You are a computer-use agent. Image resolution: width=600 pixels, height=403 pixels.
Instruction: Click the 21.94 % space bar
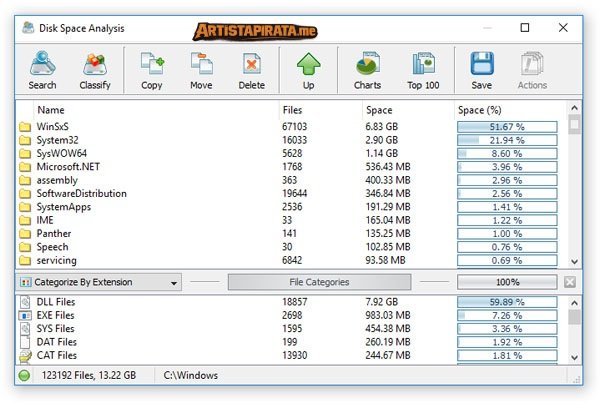coord(507,140)
